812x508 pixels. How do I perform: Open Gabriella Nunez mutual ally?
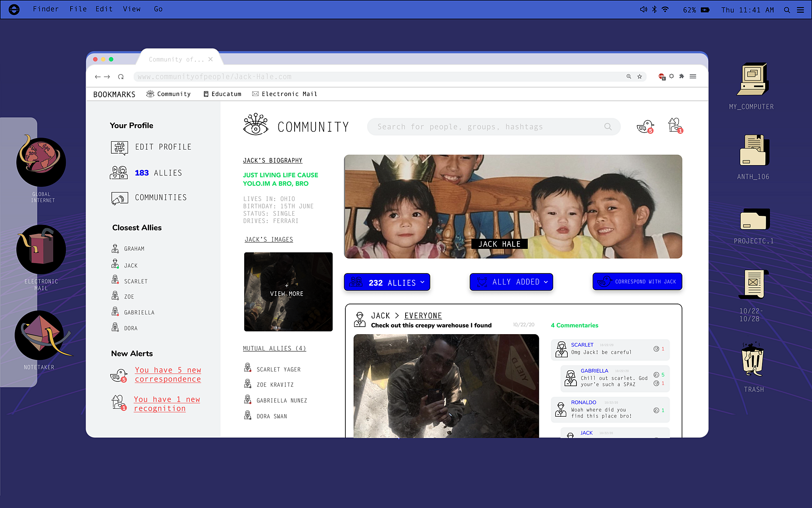pos(276,400)
